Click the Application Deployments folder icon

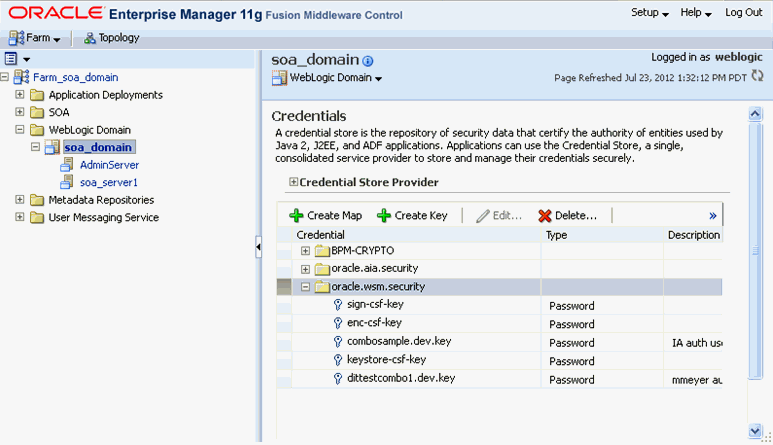[x=37, y=95]
